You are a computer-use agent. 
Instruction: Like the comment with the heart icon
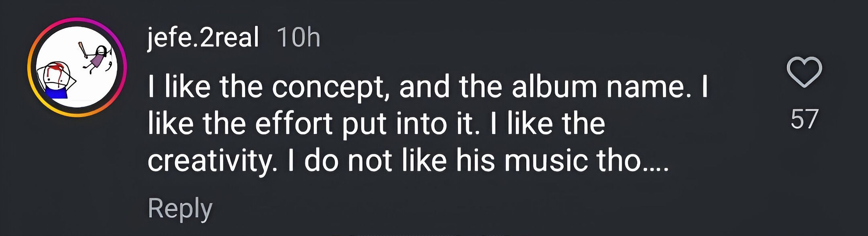[804, 72]
